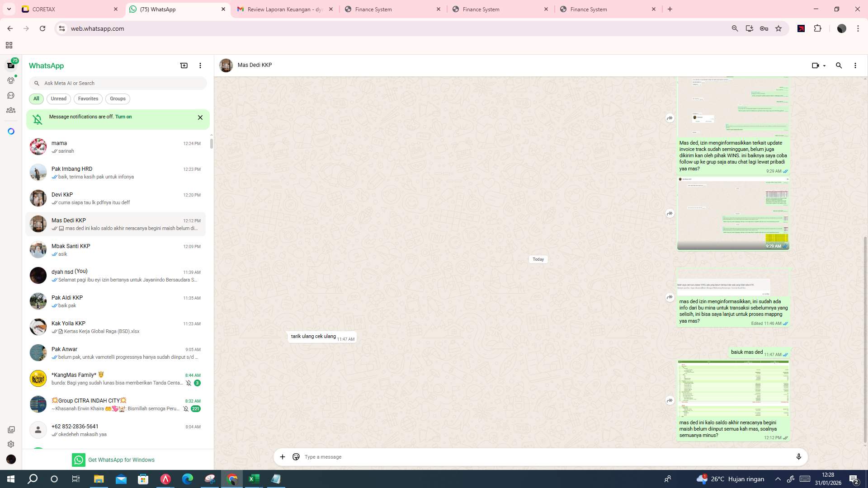Start a new chat
The image size is (868, 488).
click(184, 66)
